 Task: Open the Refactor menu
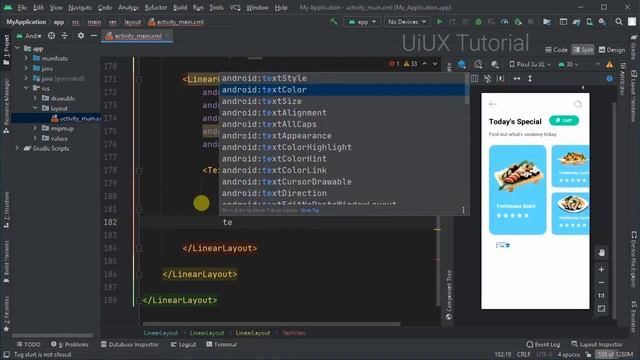point(156,7)
